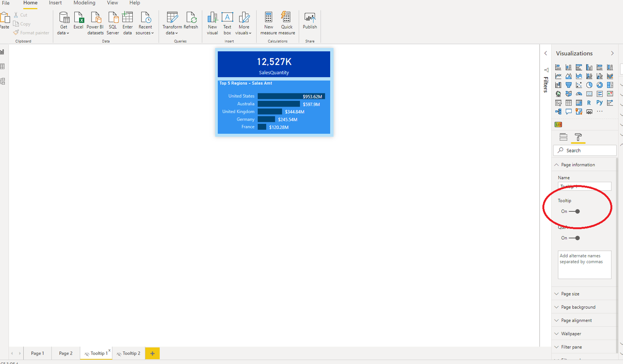
Task: Select the Gauge visual
Action: (579, 94)
